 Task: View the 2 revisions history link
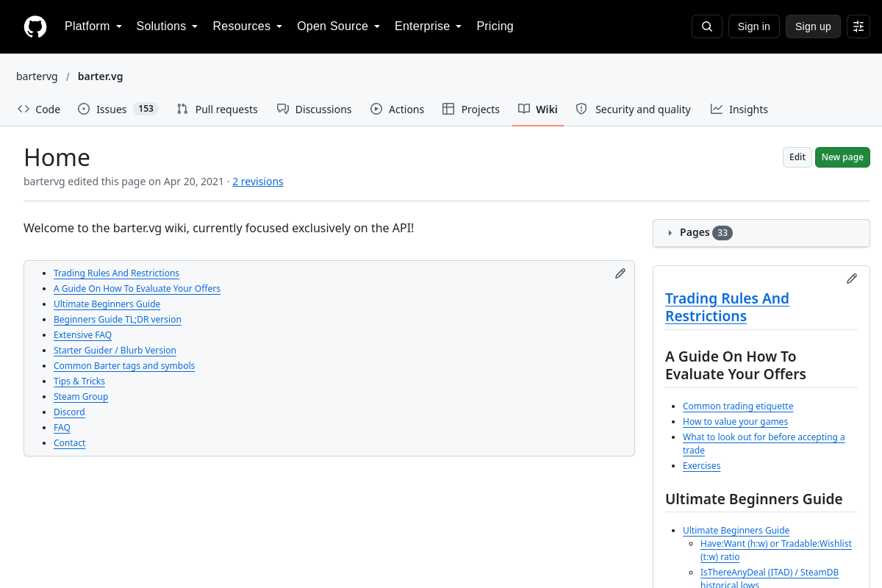(258, 182)
